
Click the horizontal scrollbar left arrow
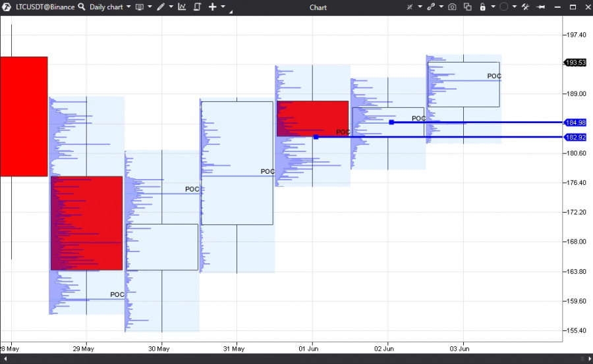point(5,359)
